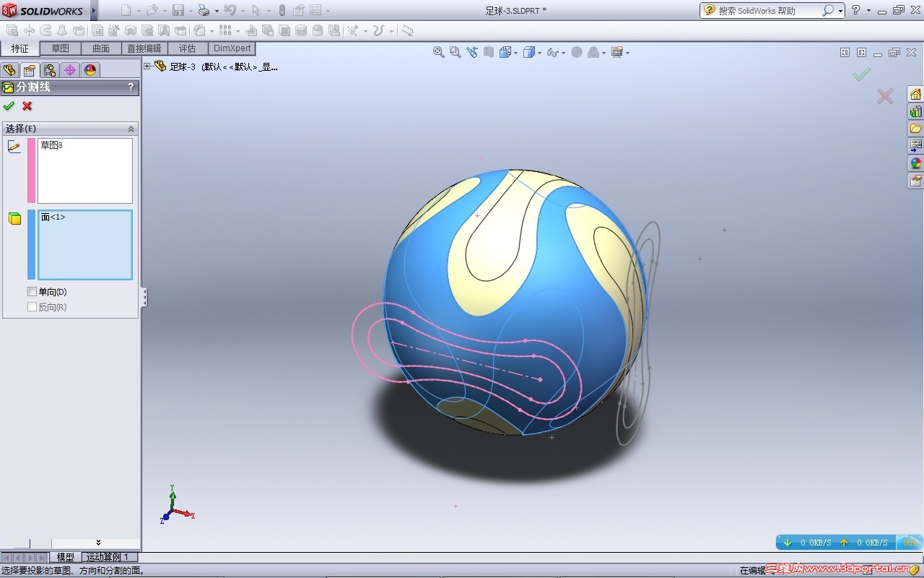The image size is (924, 578).
Task: Open the Options icon in the top toolbar
Action: (315, 10)
